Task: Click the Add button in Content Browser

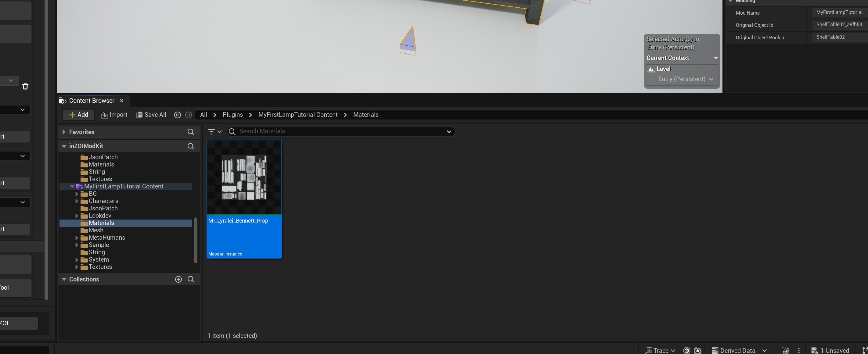Action: point(78,115)
